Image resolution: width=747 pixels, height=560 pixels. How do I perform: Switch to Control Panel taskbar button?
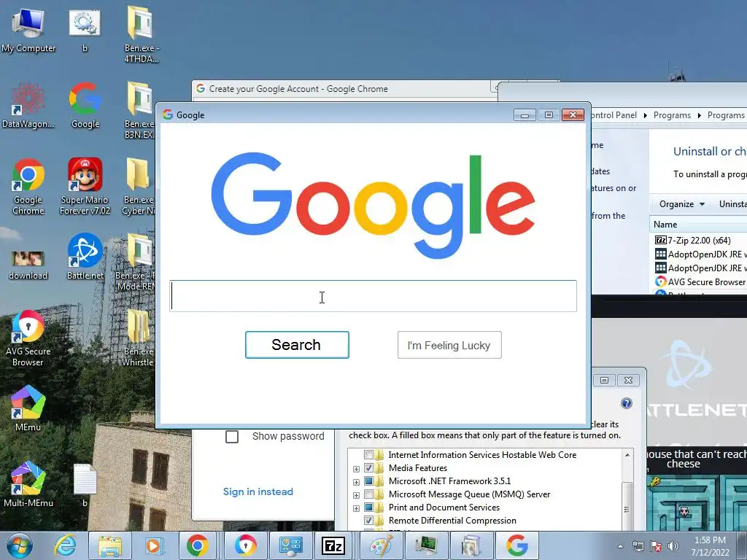tap(290, 545)
